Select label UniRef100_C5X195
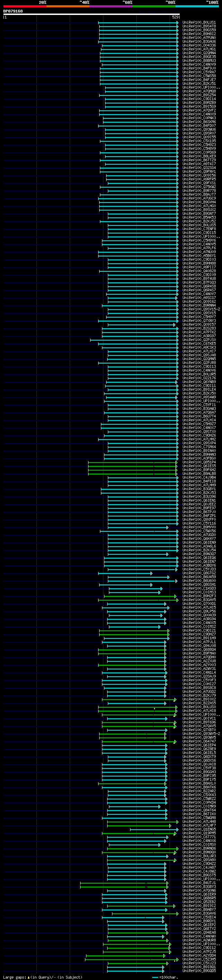This screenshot has height=980, width=222. click(x=199, y=141)
